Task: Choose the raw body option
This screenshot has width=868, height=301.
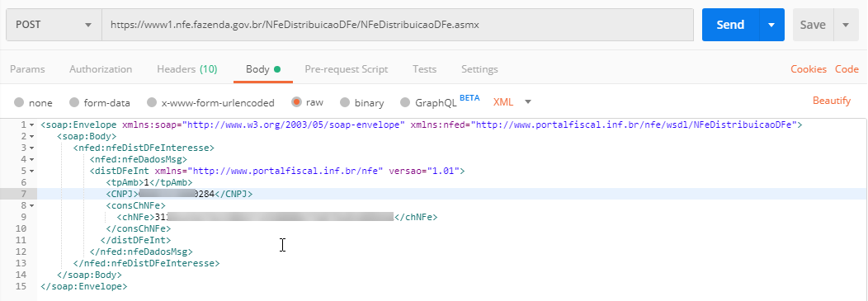Action: (307, 102)
